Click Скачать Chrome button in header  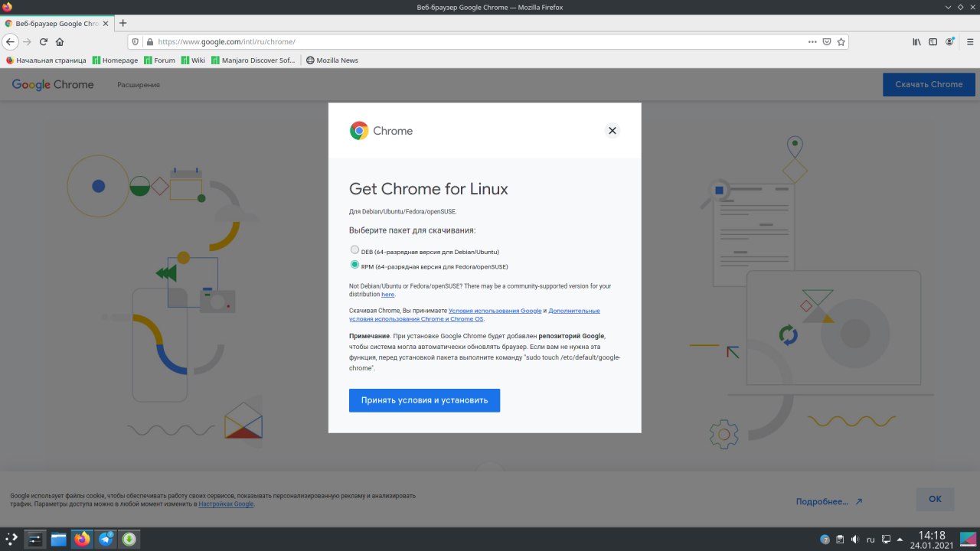tap(929, 84)
